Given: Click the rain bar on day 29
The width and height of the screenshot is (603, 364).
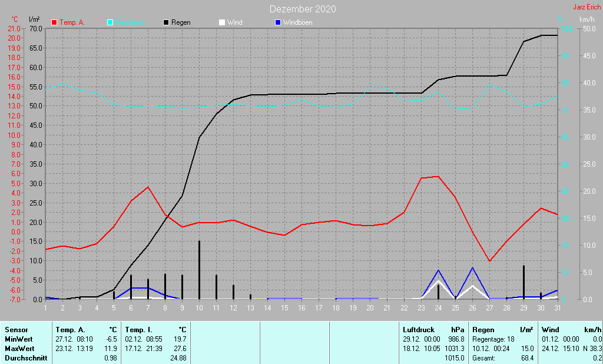Looking at the screenshot, I should (524, 282).
